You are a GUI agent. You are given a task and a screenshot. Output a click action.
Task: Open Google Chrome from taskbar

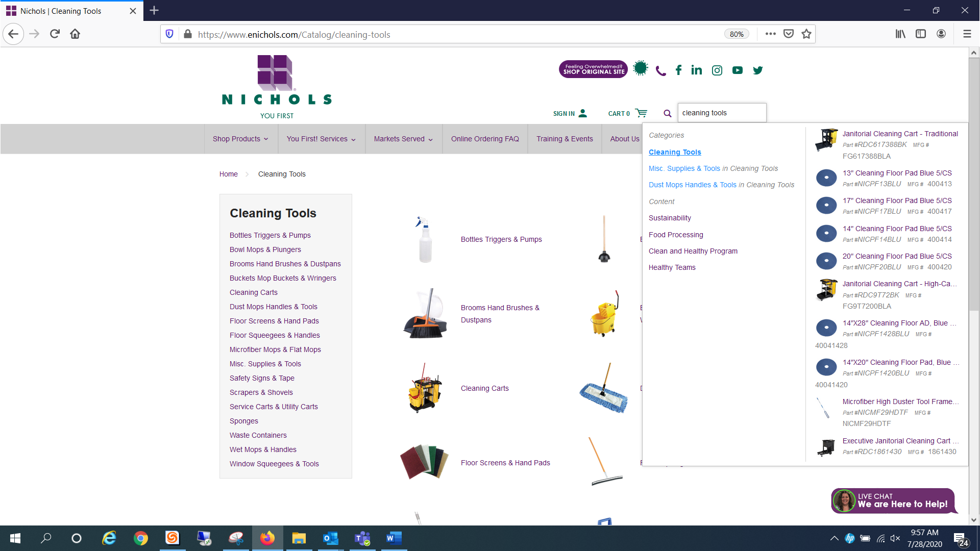coord(141,538)
